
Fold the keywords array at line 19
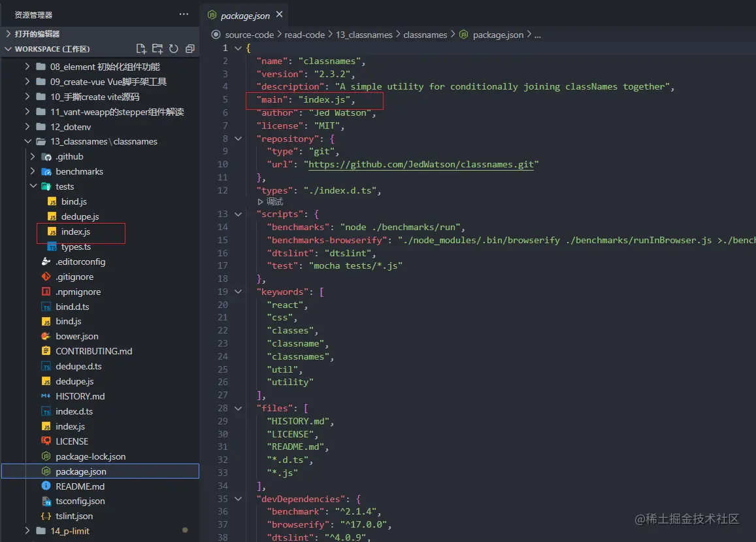238,292
